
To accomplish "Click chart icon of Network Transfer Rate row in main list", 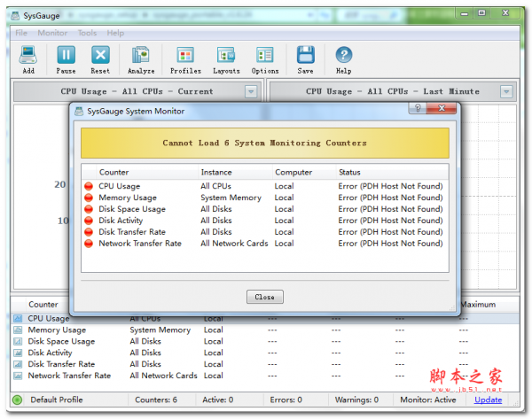I will click(18, 376).
